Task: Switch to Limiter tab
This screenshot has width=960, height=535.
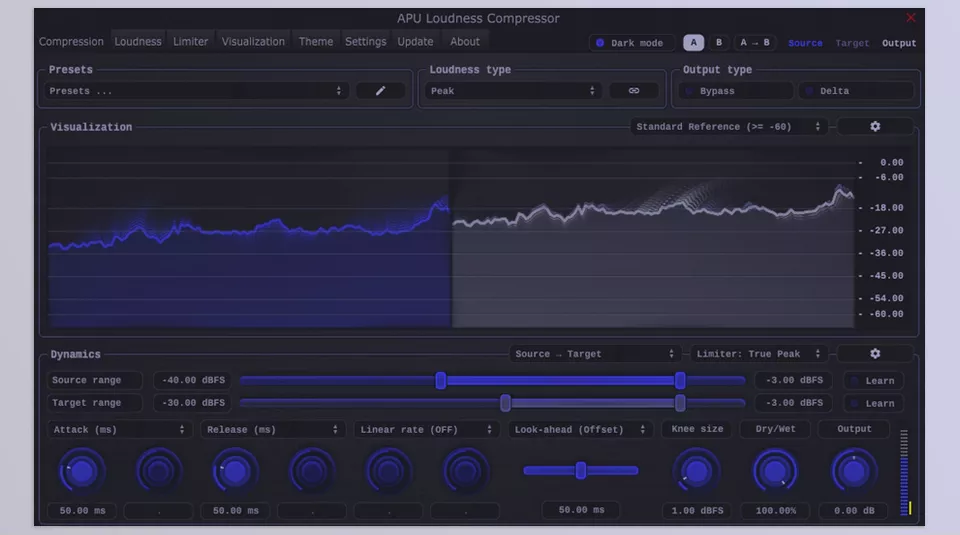Action: 190,42
